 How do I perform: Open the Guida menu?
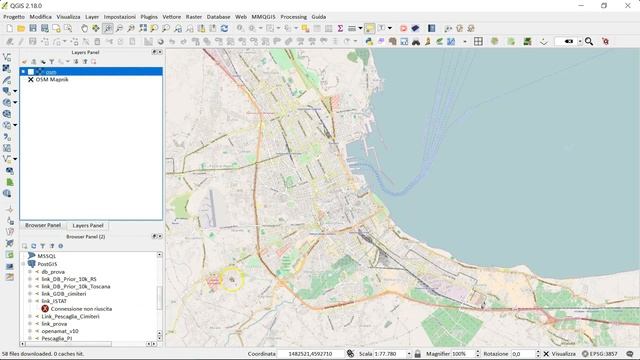318,17
